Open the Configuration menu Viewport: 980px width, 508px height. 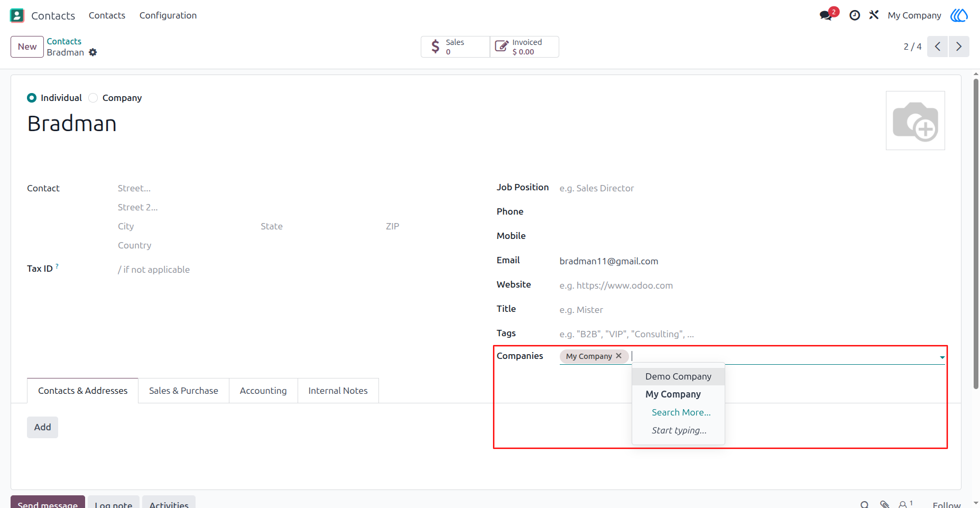pyautogui.click(x=168, y=15)
